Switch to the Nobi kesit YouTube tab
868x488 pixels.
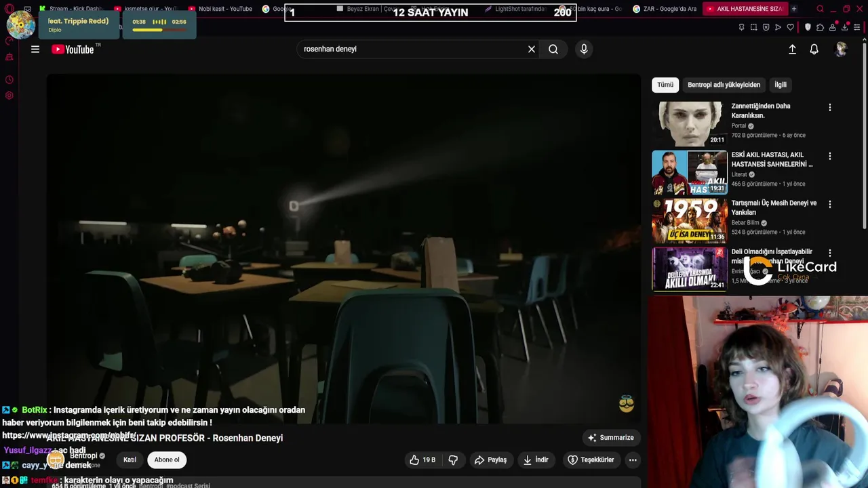tap(220, 9)
